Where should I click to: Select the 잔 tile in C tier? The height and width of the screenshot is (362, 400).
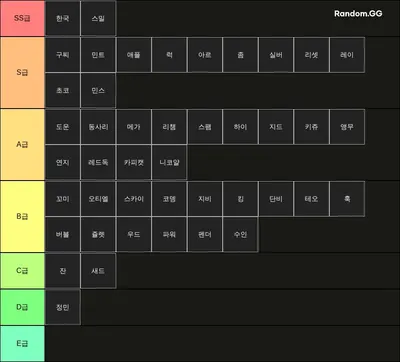(63, 271)
